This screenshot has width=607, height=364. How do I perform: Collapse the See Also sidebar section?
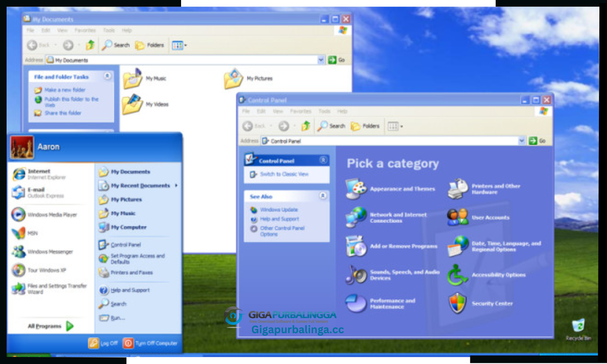coord(323,196)
